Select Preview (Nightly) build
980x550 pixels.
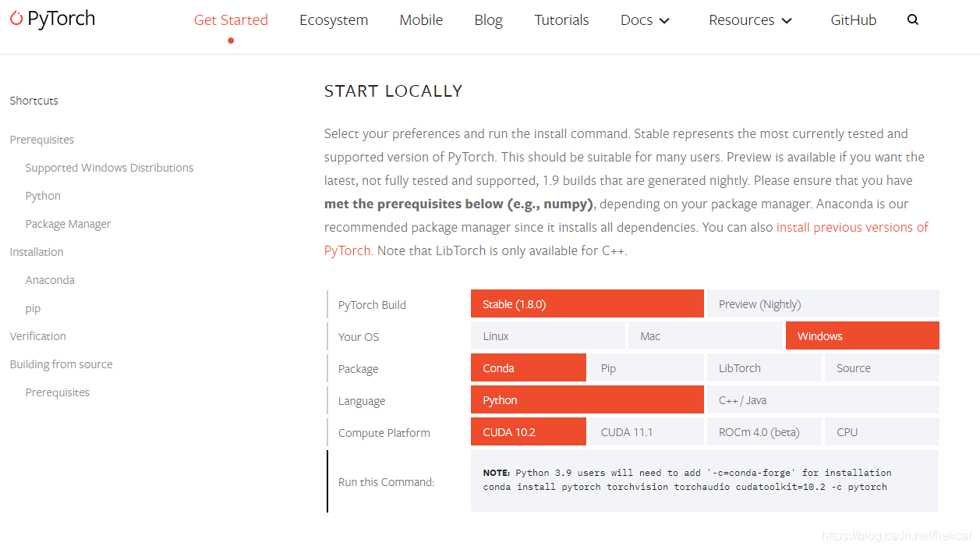[x=823, y=304]
